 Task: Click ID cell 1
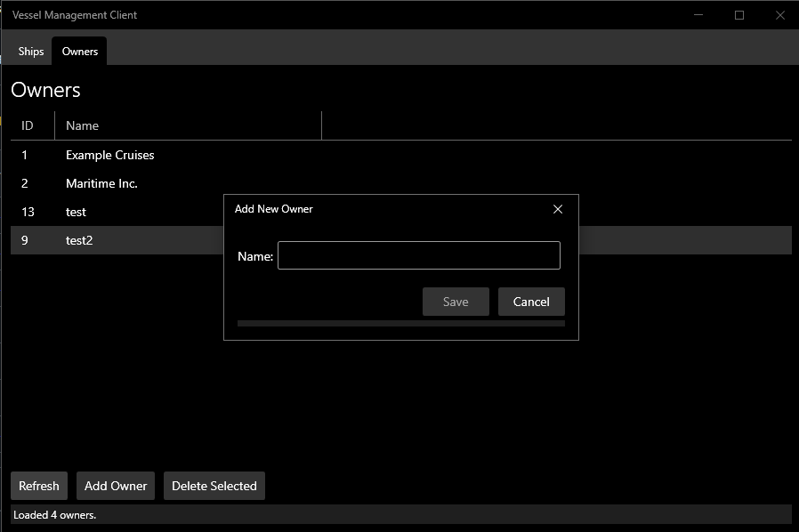click(x=24, y=155)
